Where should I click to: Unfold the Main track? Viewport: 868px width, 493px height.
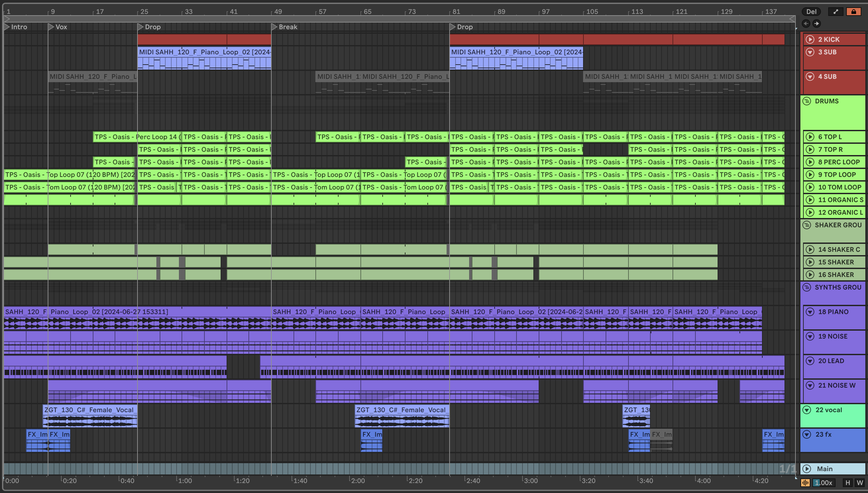(807, 468)
